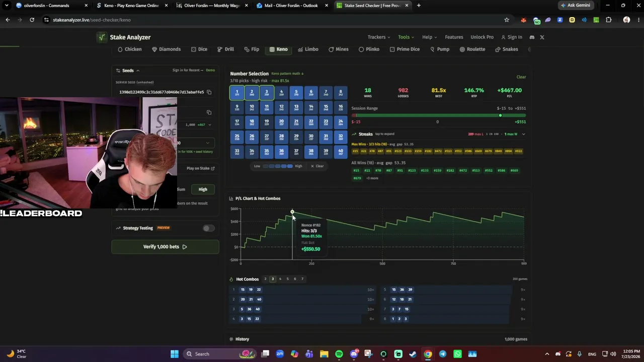Image resolution: width=644 pixels, height=362 pixels.
Task: Clear the number selection below grid
Action: (317, 166)
